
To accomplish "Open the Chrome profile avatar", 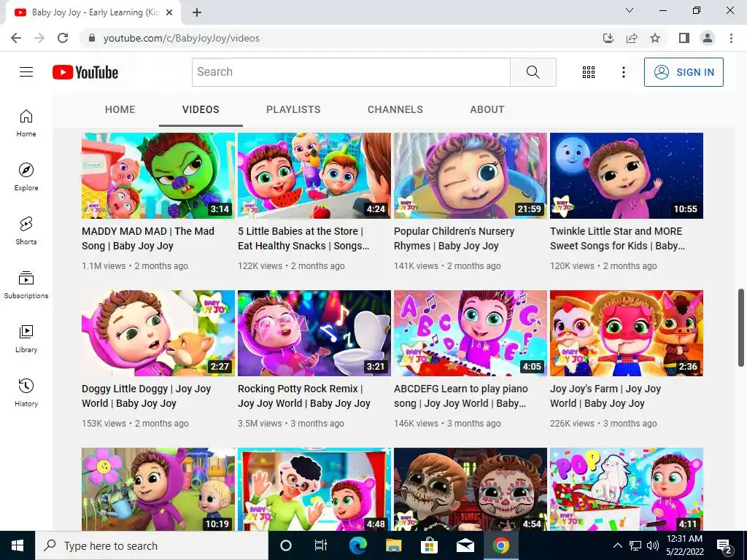I will (708, 38).
